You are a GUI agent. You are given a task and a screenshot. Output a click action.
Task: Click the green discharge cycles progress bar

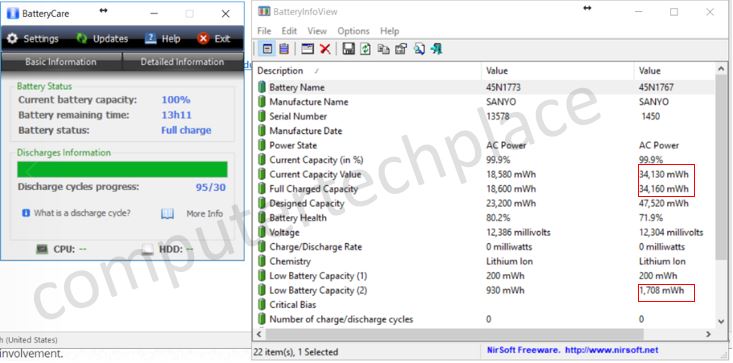[122, 170]
